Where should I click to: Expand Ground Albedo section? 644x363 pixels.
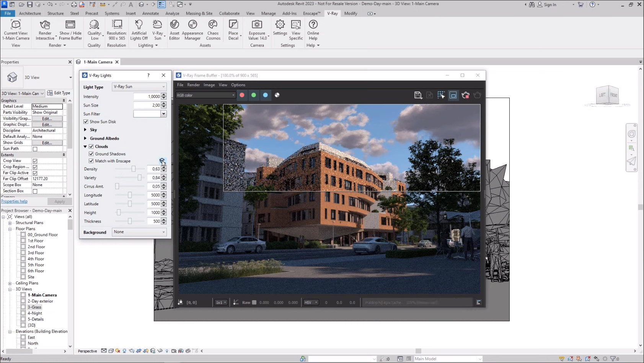85,138
